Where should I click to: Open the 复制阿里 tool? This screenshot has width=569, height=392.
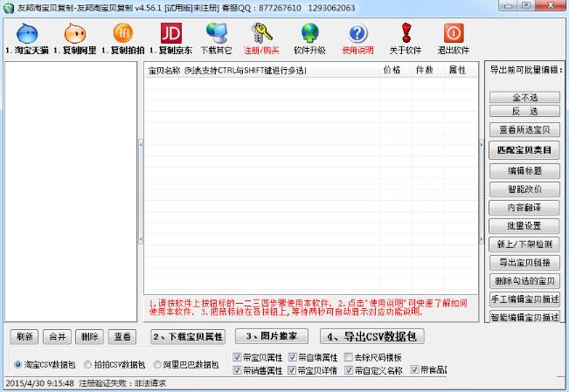(x=75, y=34)
